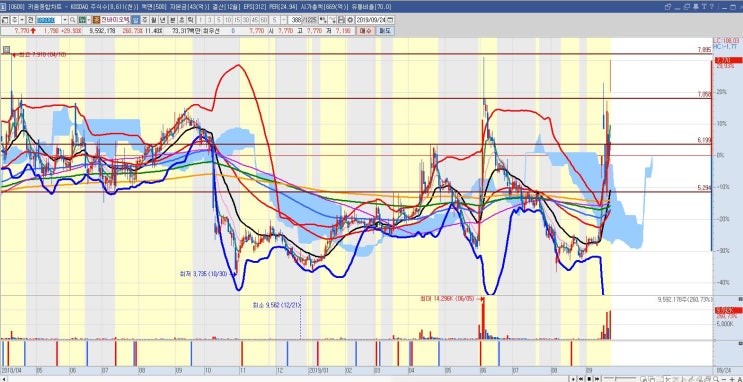Click the small box icon at chart top-left
The image size is (743, 382).
6,49
